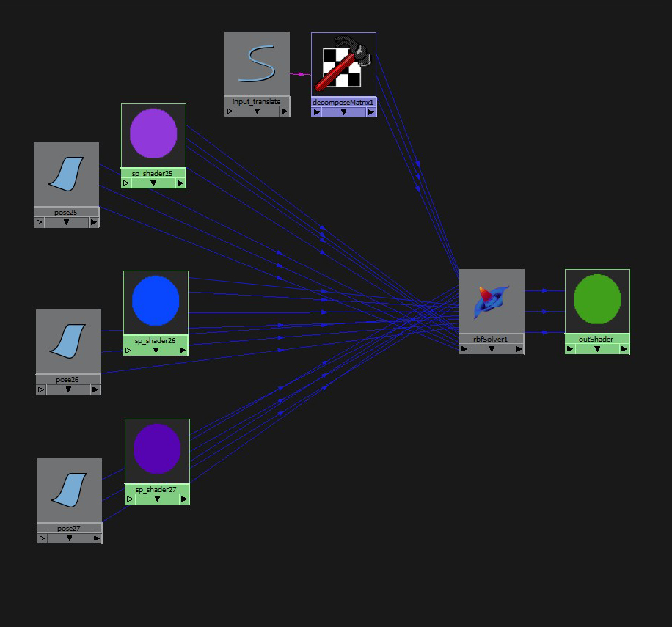Image resolution: width=672 pixels, height=627 pixels.
Task: Click the "decomposeMatrix1" node label
Action: (343, 103)
